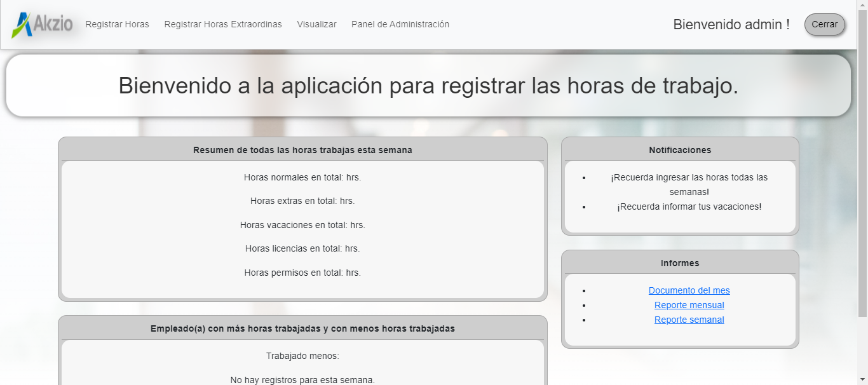Click the welcome banner heading text
The width and height of the screenshot is (868, 385).
click(428, 85)
